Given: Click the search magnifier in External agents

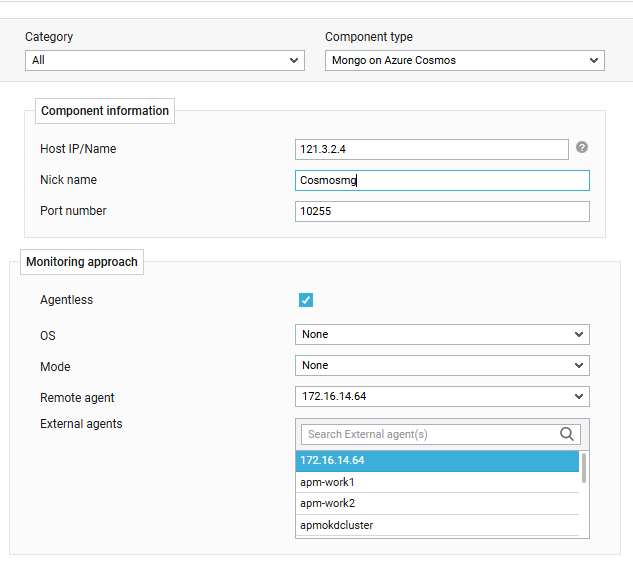Looking at the screenshot, I should click(567, 434).
